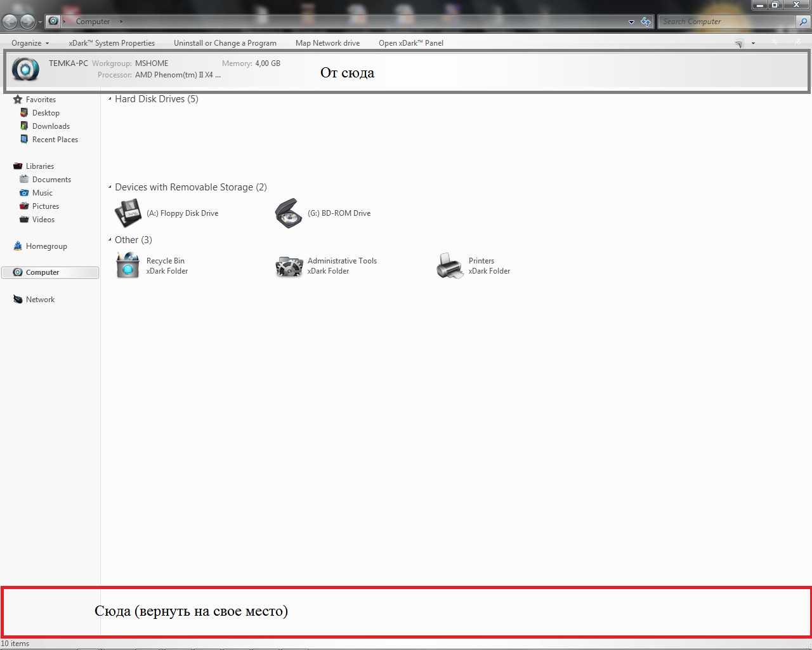Viewport: 812px width, 650px height.
Task: Open the Recycle Bin icon
Action: click(x=128, y=265)
